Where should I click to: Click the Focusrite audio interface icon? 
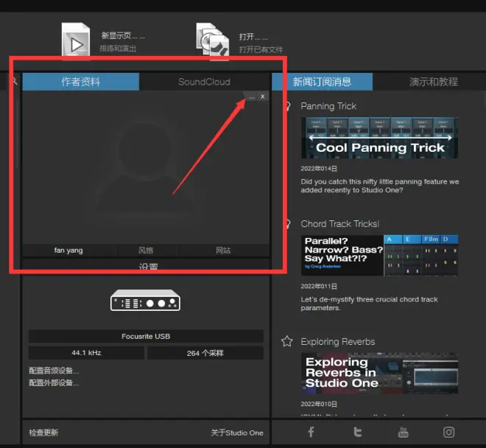click(145, 301)
